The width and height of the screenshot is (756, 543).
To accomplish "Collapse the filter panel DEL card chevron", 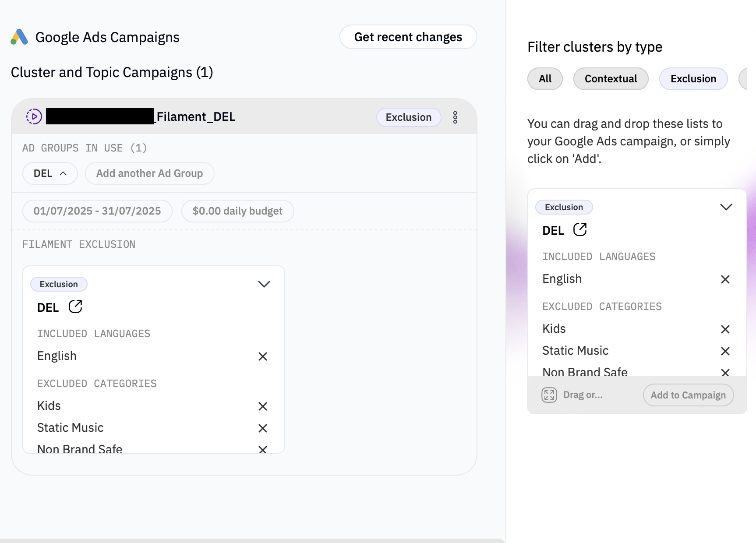I will point(726,207).
